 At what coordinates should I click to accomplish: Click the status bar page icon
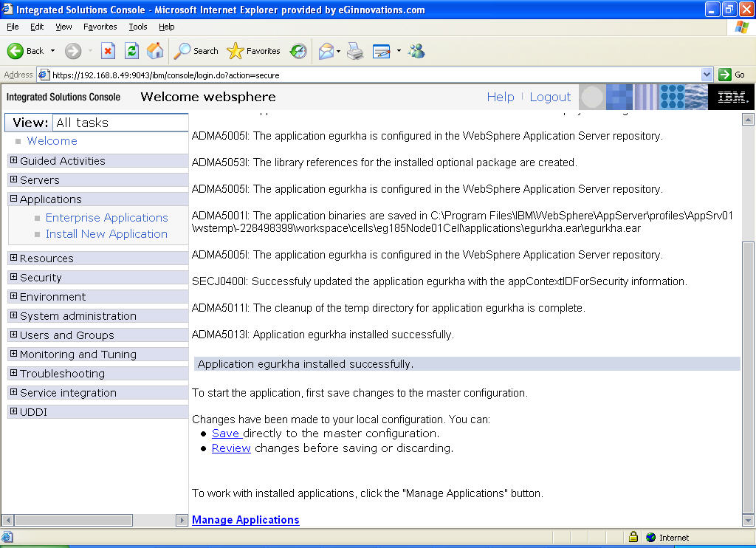pos(7,537)
